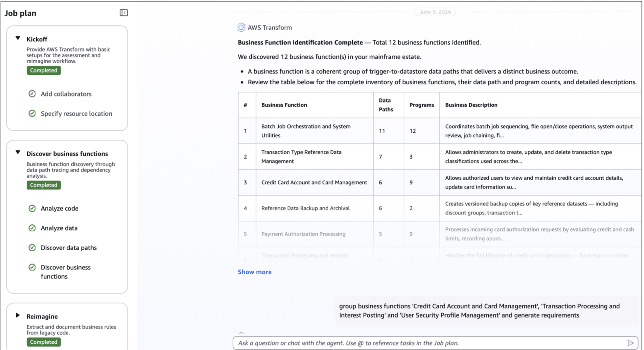Open the Discover business functions sub-step
The image size is (644, 350).
pyautogui.click(x=66, y=272)
